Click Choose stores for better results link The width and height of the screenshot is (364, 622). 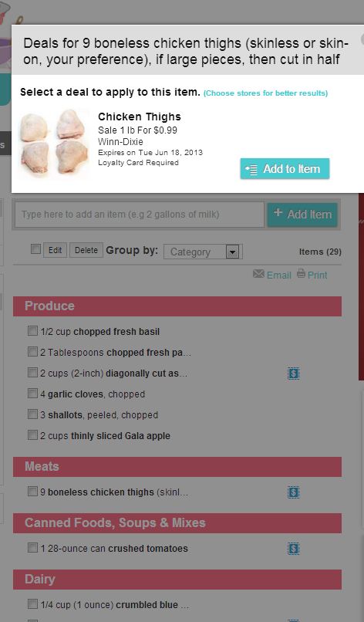click(265, 93)
